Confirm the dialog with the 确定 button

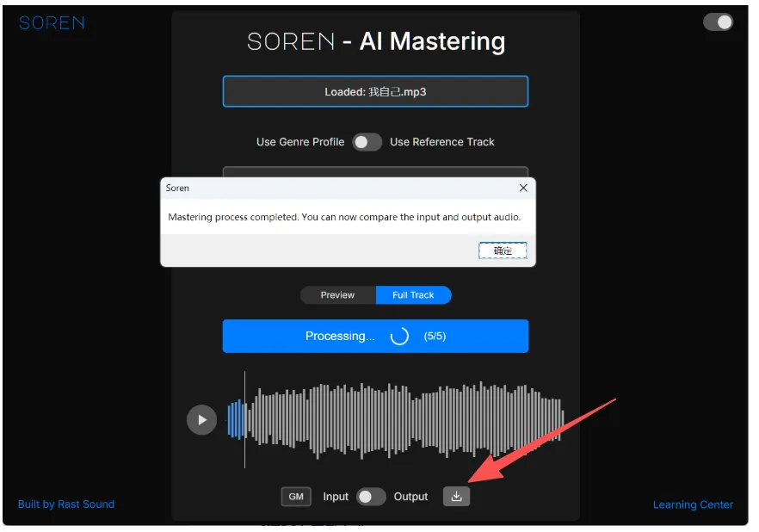click(503, 251)
